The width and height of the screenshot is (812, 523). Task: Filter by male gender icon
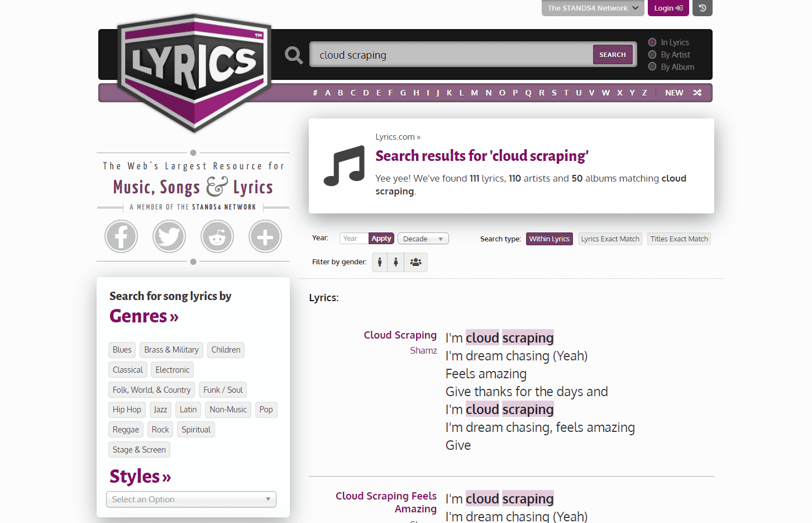pos(380,262)
